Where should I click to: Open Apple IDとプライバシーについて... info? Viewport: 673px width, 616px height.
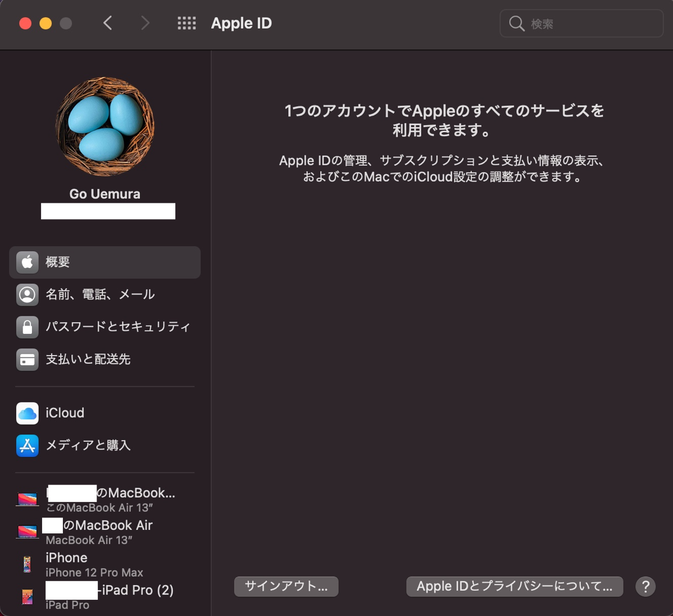coord(515,586)
